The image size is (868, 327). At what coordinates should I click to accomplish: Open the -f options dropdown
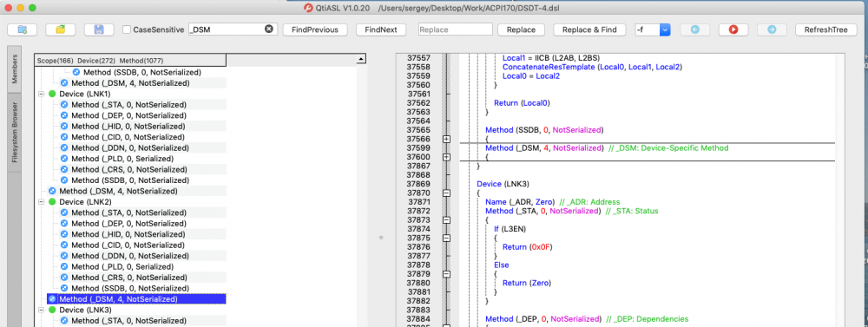click(x=665, y=29)
